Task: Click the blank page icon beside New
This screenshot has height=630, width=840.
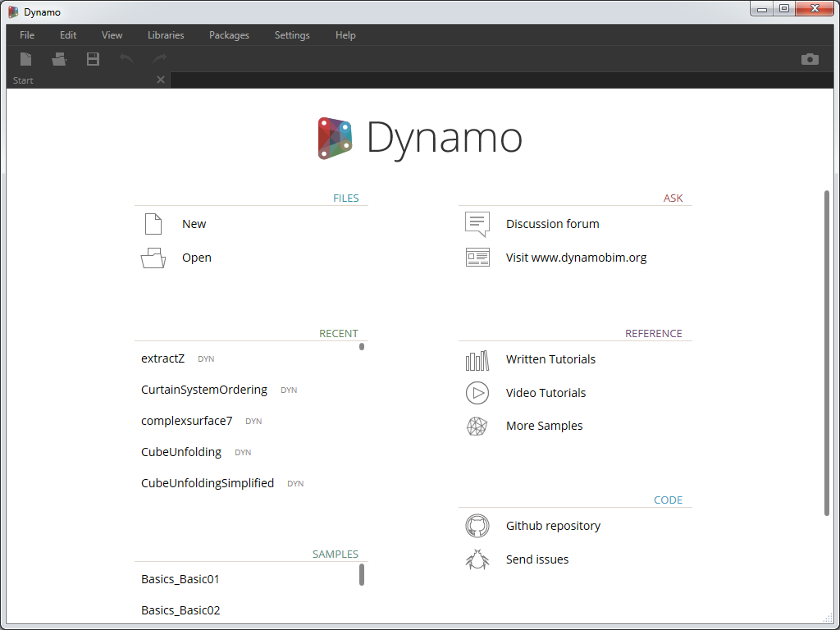Action: [153, 224]
